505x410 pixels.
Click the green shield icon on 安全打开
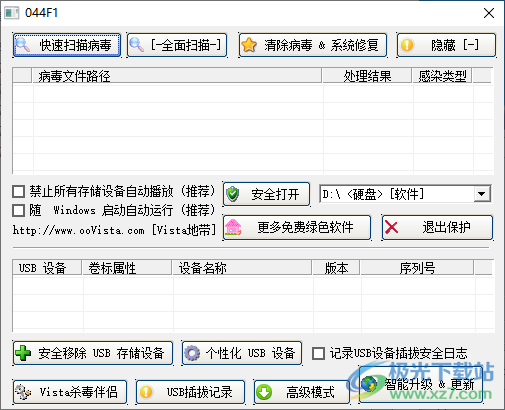click(x=233, y=194)
